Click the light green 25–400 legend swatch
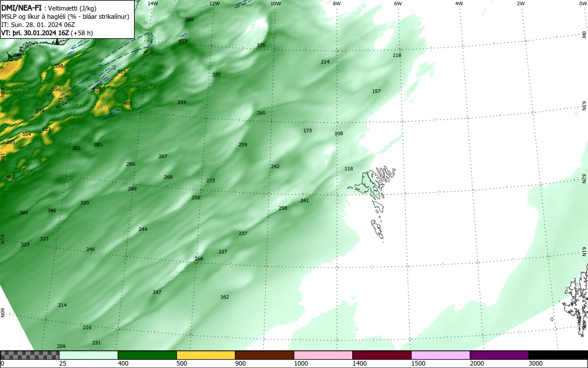The image size is (588, 368). pyautogui.click(x=89, y=355)
